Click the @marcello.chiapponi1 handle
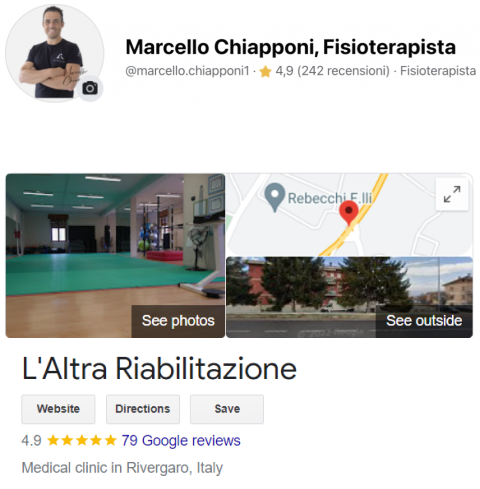 [x=187, y=71]
